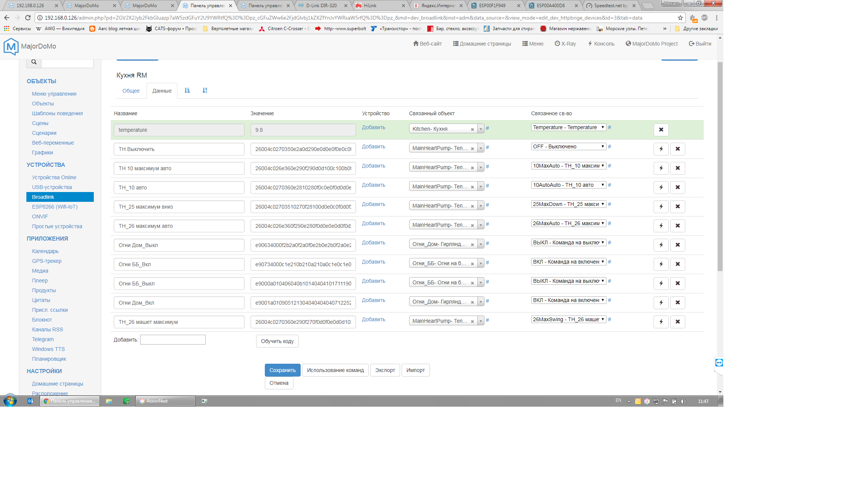Click search magnifier icon in sidebar
The image size is (868, 488).
(34, 62)
